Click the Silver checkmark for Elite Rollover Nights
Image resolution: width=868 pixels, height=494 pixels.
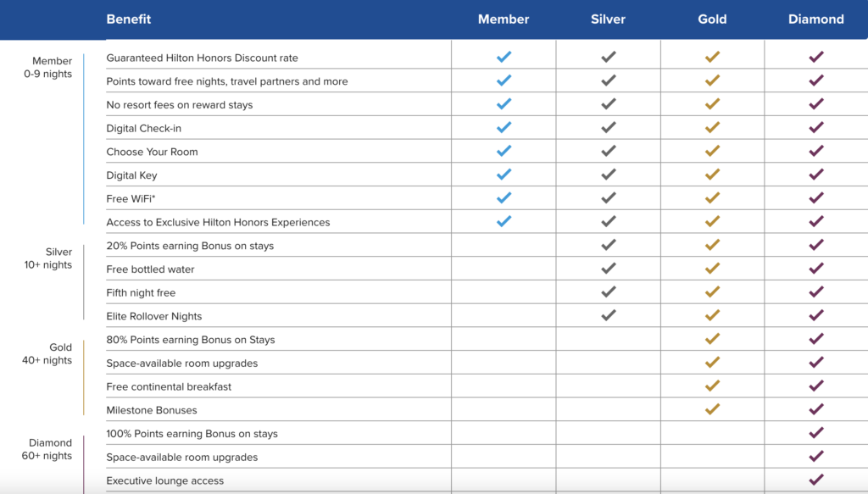click(608, 315)
